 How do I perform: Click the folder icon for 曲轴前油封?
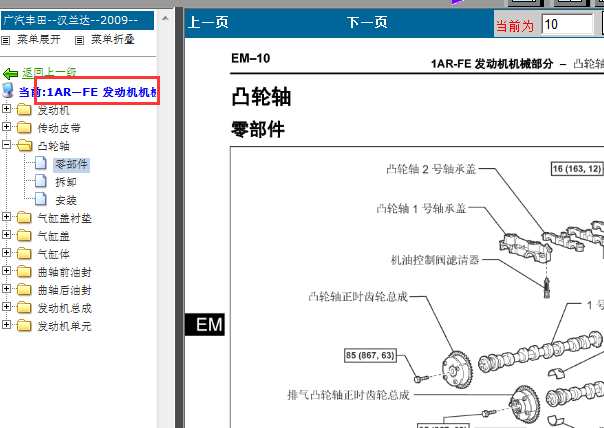point(24,272)
